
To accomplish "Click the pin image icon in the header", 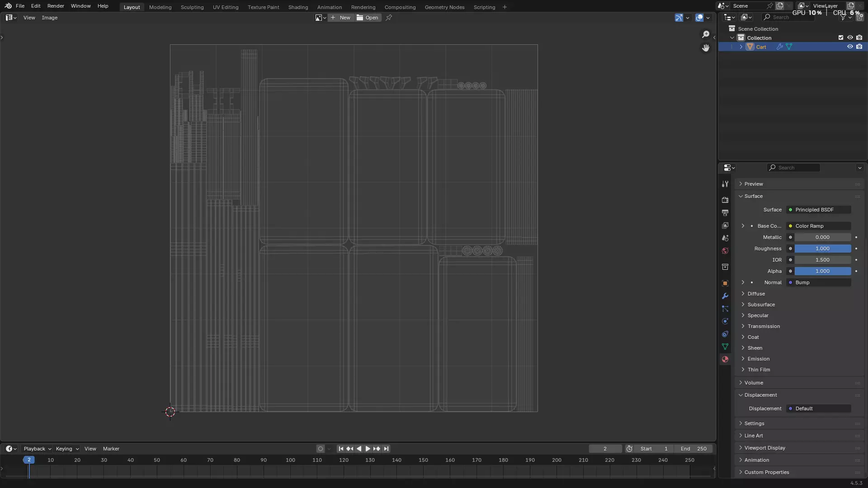I will [x=389, y=18].
